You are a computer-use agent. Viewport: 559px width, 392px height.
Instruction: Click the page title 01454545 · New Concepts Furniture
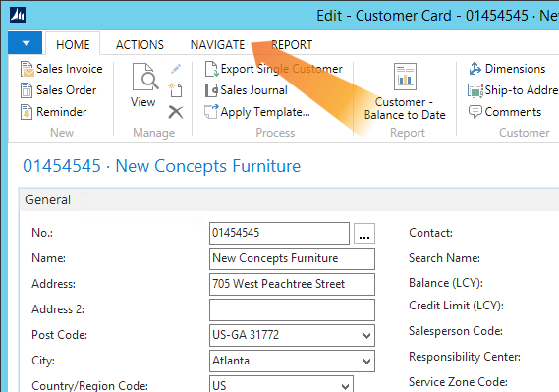click(x=161, y=166)
